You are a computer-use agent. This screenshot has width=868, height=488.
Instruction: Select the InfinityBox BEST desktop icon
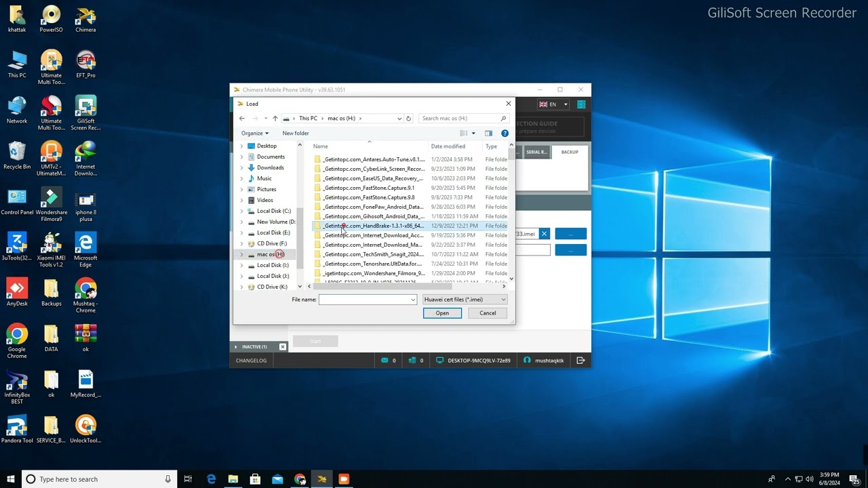click(17, 387)
